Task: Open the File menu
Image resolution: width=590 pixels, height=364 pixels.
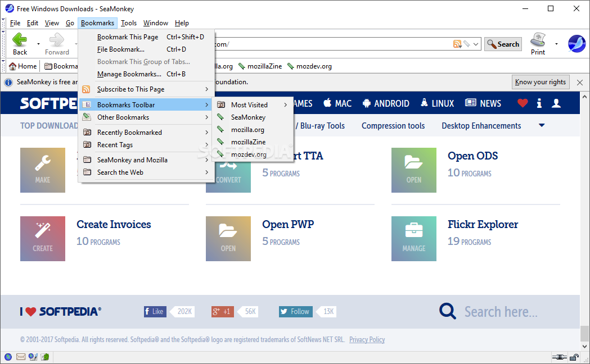Action: pyautogui.click(x=15, y=23)
